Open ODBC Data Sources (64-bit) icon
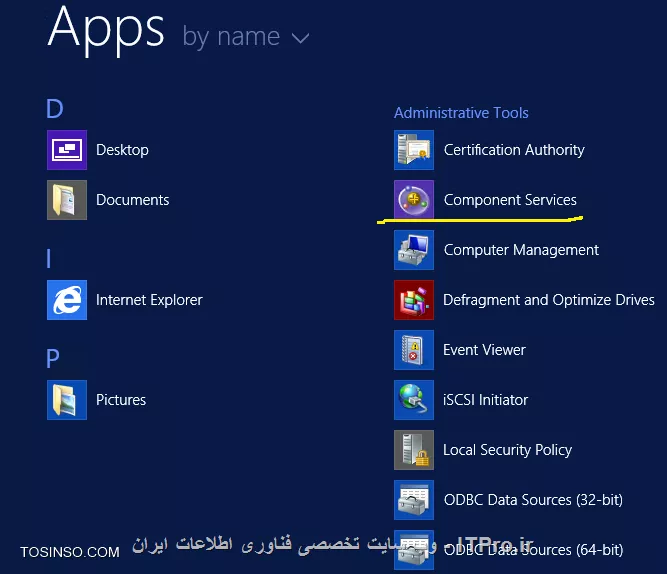This screenshot has width=667, height=574. (414, 550)
